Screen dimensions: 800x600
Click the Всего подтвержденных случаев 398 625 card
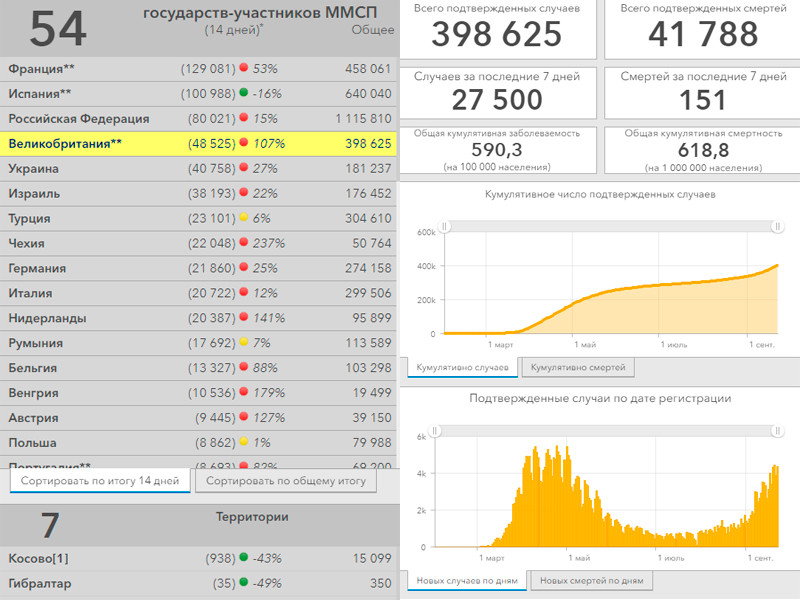(x=497, y=30)
